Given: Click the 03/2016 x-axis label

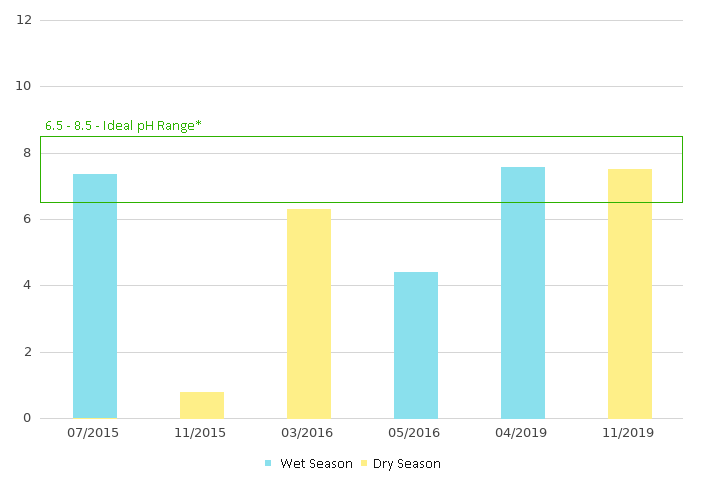Looking at the screenshot, I should pyautogui.click(x=309, y=433).
